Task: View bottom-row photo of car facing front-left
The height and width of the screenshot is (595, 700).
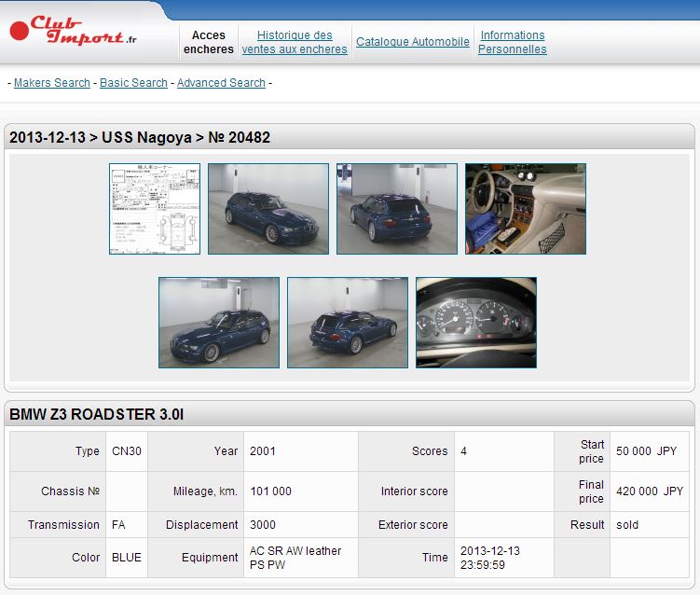Action: pos(219,323)
